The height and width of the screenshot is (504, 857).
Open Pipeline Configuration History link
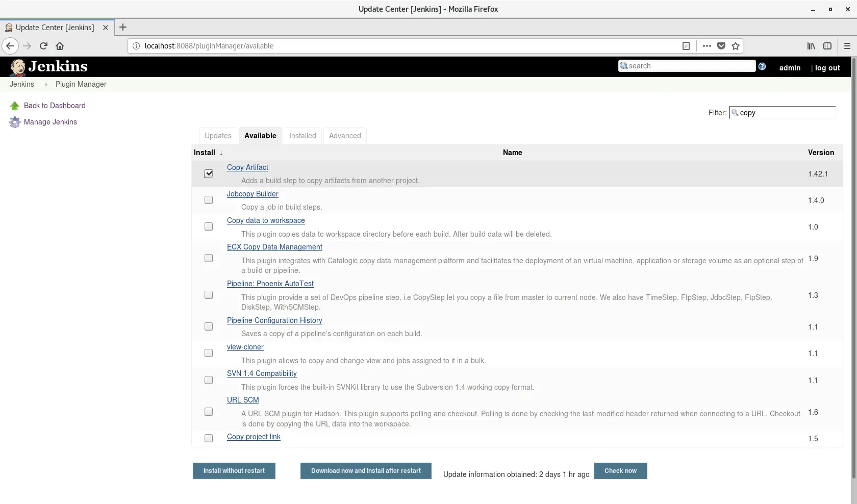coord(274,320)
